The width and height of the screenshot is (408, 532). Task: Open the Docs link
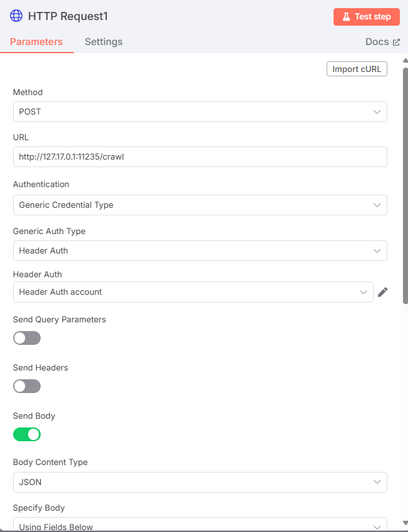(377, 42)
